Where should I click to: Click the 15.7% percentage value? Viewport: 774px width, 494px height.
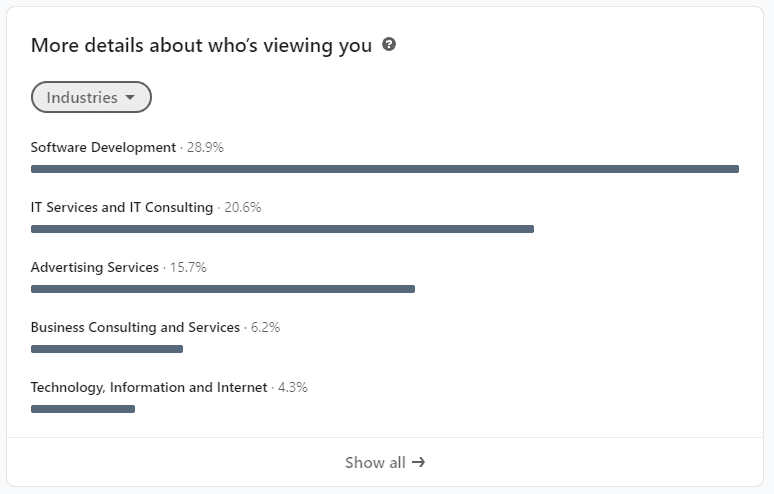tap(188, 267)
